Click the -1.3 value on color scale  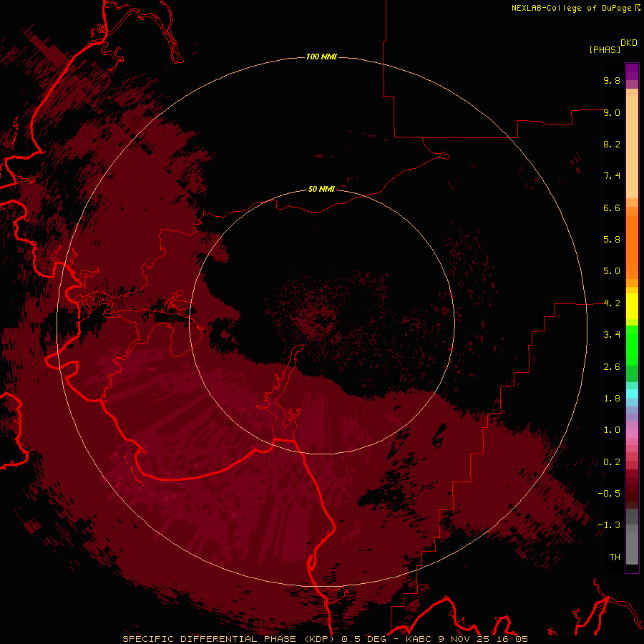pos(609,525)
